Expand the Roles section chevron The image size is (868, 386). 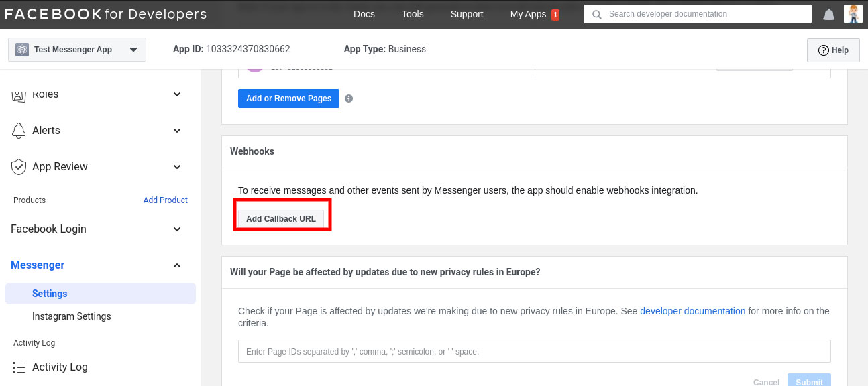pyautogui.click(x=177, y=94)
